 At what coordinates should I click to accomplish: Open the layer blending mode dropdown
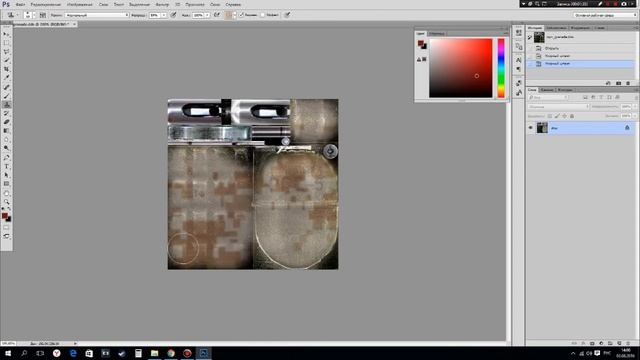tap(558, 107)
